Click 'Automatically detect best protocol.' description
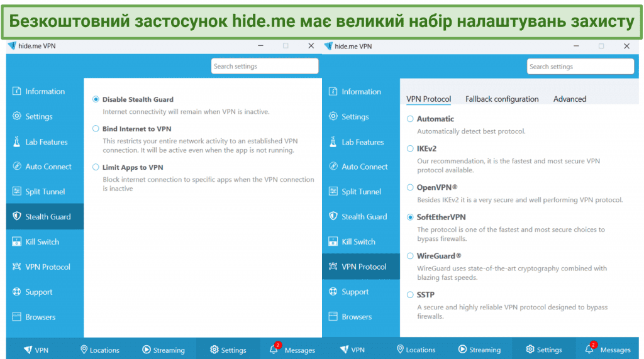Viewport: 644px width, 359px height. pos(471,131)
